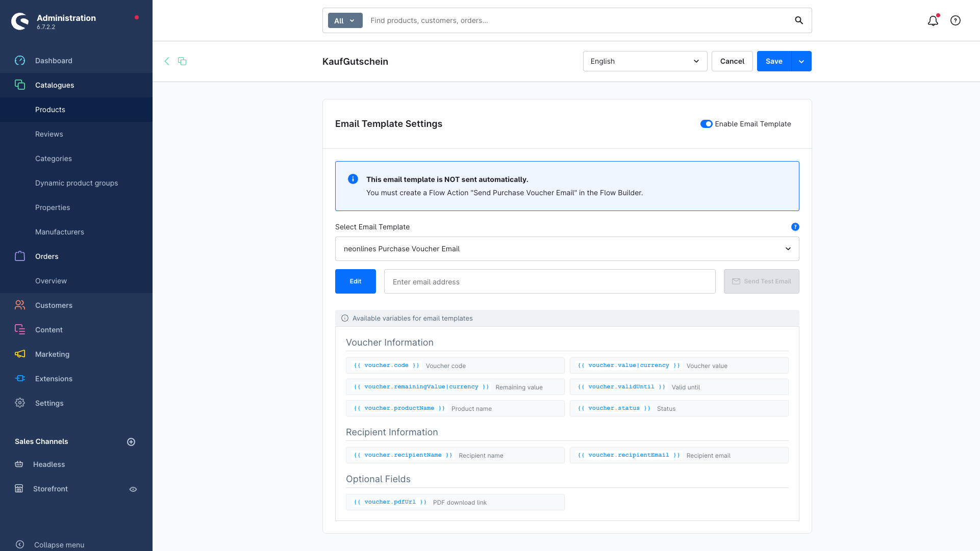Click the Enter email address field
980x551 pixels.
(549, 281)
